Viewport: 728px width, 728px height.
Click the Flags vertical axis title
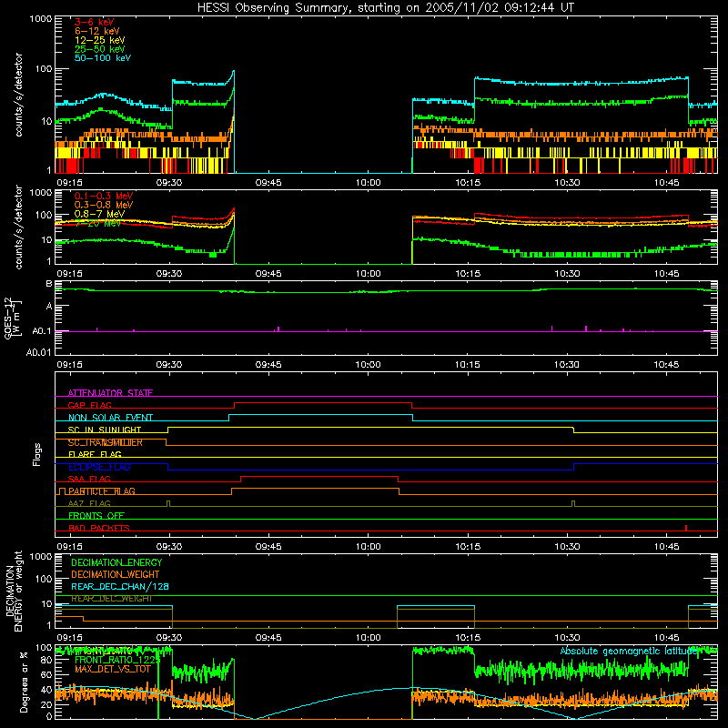(x=37, y=454)
